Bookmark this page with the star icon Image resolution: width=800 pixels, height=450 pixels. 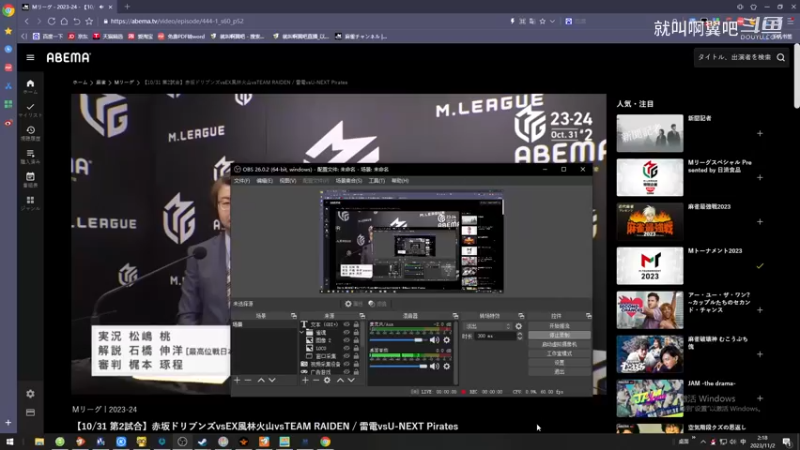(89, 21)
